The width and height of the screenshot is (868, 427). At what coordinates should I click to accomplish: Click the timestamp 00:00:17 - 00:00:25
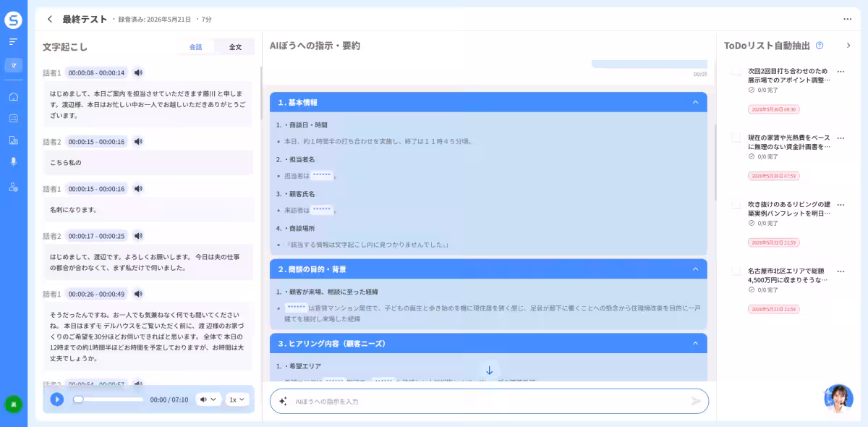point(97,236)
